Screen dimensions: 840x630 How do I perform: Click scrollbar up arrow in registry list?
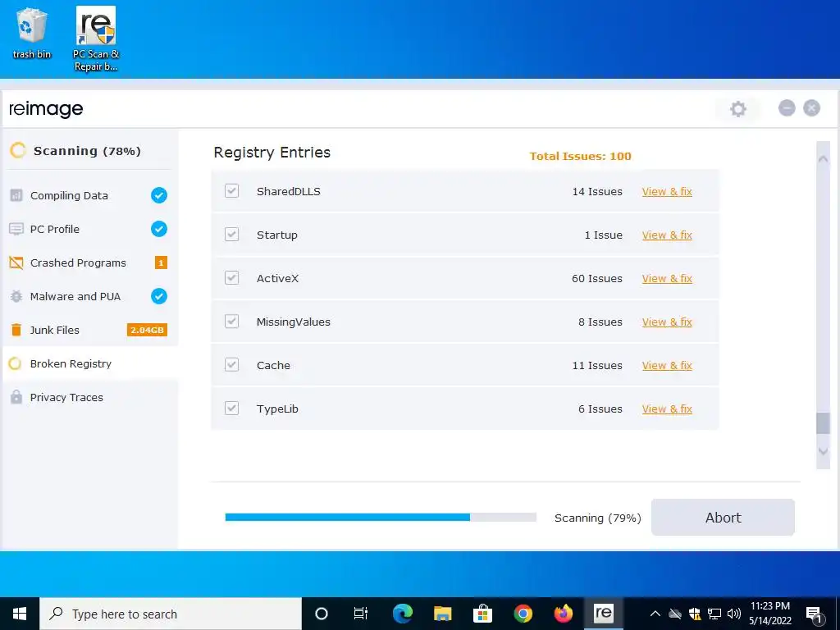click(823, 158)
